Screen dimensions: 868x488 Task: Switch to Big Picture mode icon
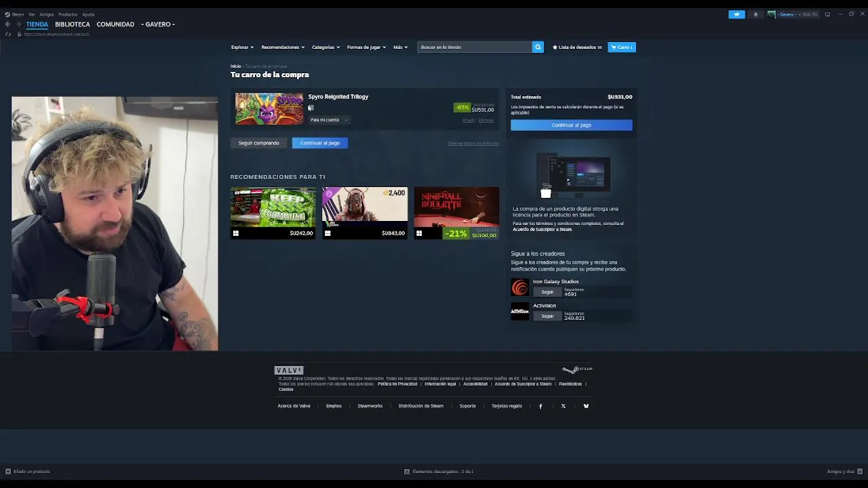click(x=827, y=14)
